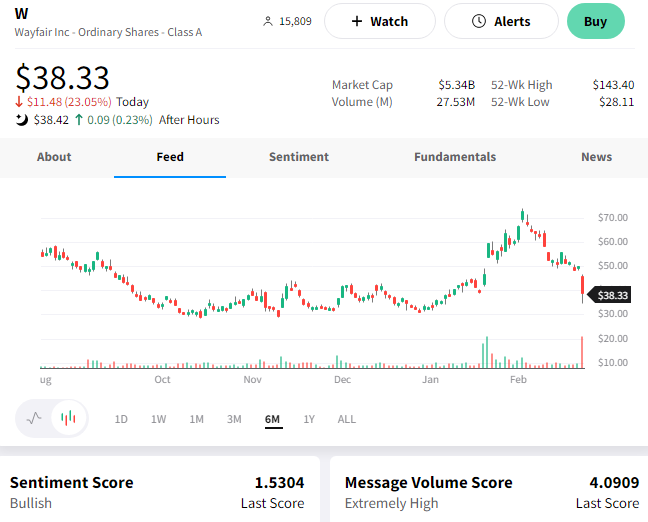The image size is (648, 522).
Task: Click the Market Cap value $5.34B
Action: point(457,85)
